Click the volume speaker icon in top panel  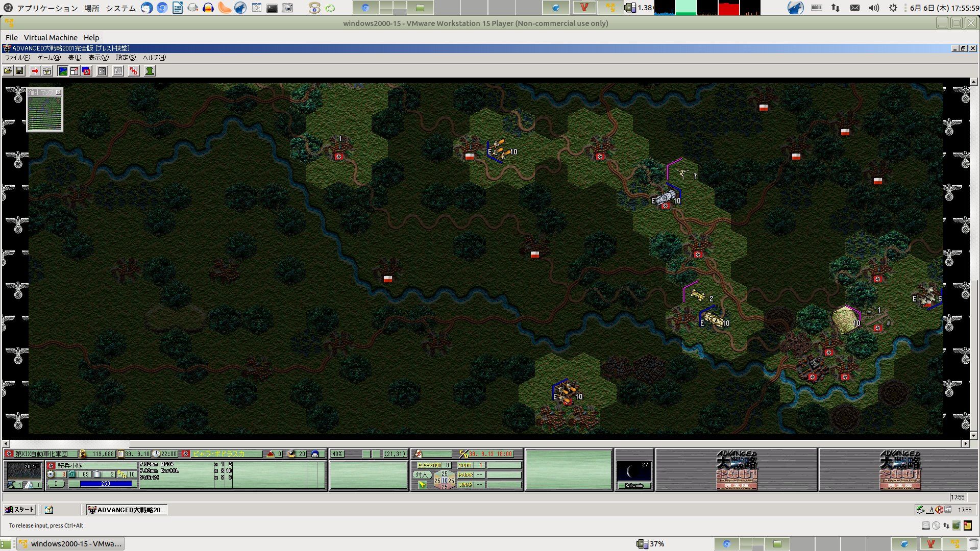(874, 8)
